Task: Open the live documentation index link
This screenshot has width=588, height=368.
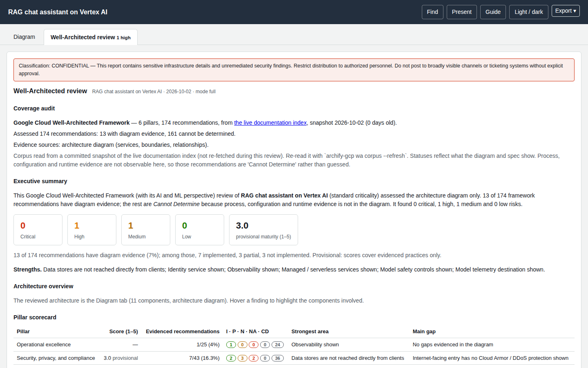Action: pyautogui.click(x=270, y=123)
